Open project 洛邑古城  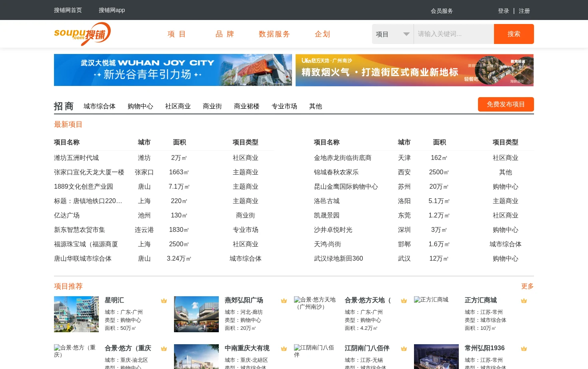pyautogui.click(x=327, y=201)
